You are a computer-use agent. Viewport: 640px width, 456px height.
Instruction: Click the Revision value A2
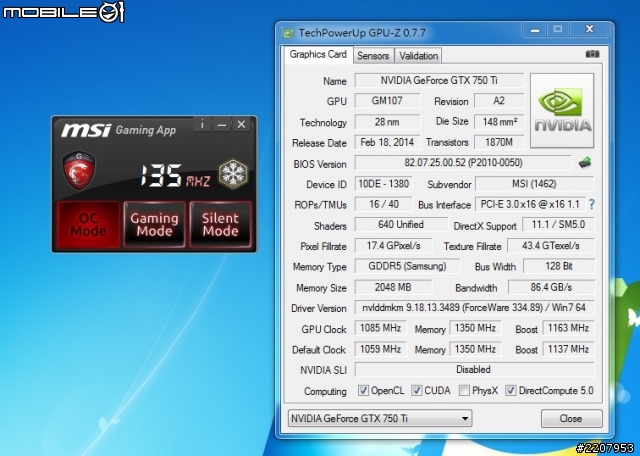tap(499, 101)
